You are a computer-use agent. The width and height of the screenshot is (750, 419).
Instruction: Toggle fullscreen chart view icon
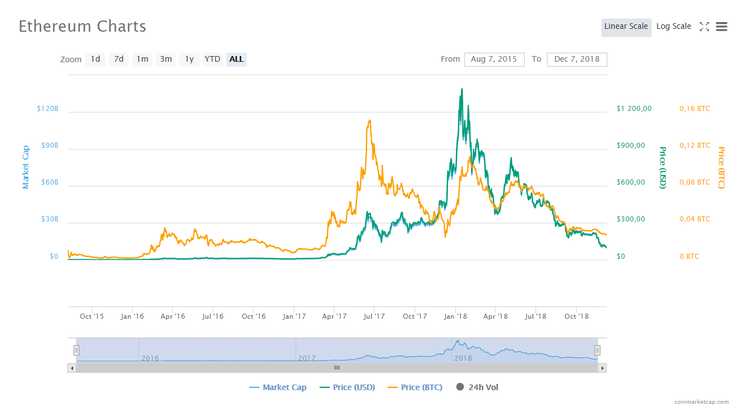(704, 27)
